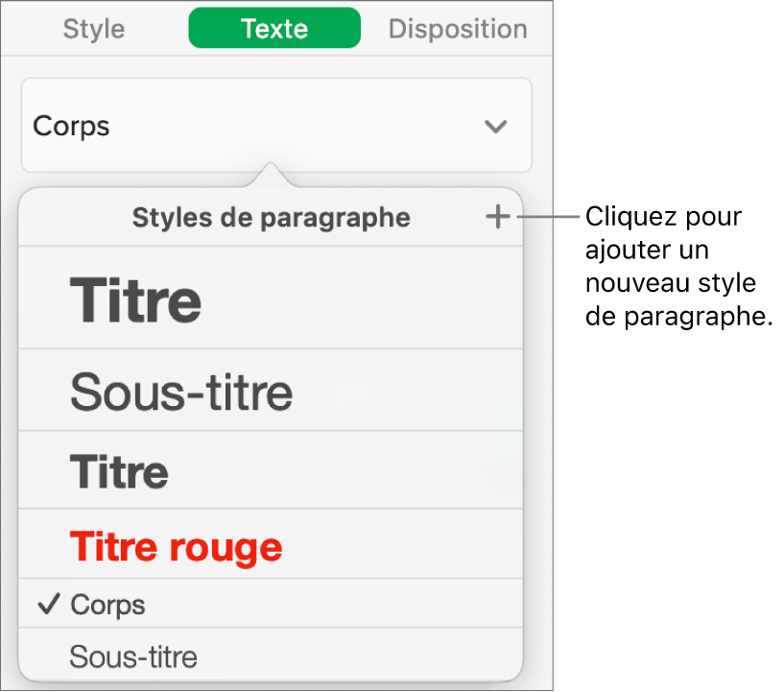Click the popover pointer arrow under Corps field
Screen dimensions: 784x692
[x=272, y=176]
